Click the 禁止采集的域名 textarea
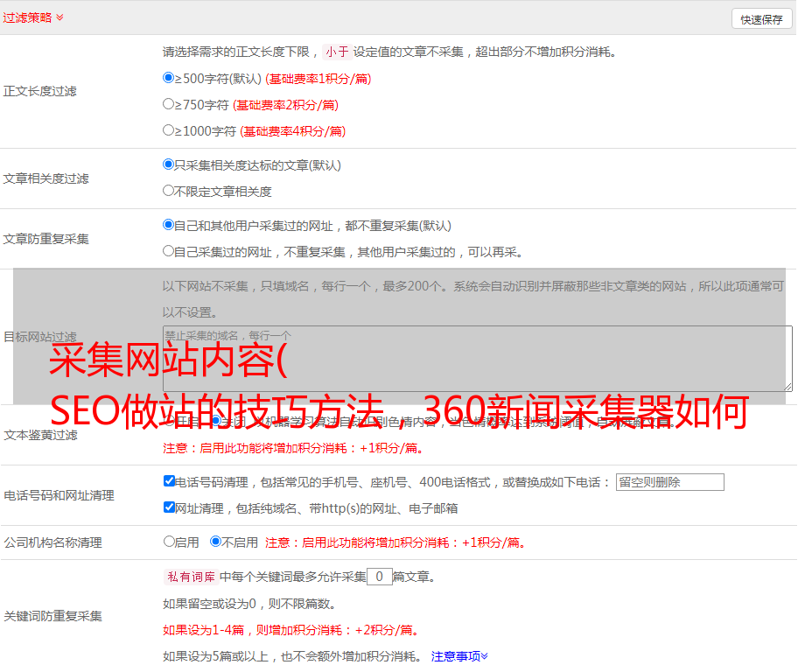The width and height of the screenshot is (798, 672). (x=478, y=359)
